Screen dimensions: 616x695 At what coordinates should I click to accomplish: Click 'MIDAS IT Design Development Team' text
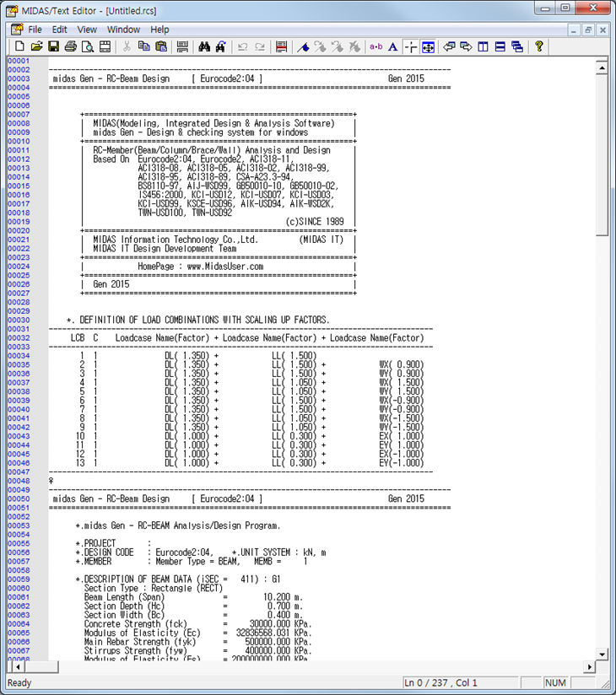[165, 249]
